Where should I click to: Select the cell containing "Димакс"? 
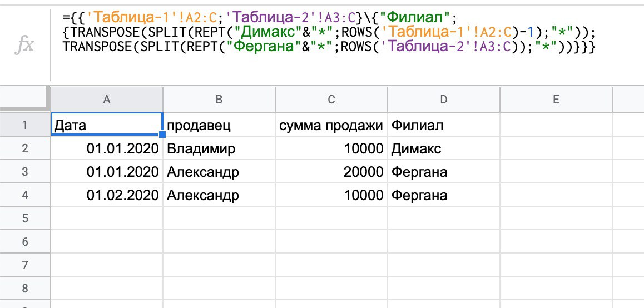(443, 148)
